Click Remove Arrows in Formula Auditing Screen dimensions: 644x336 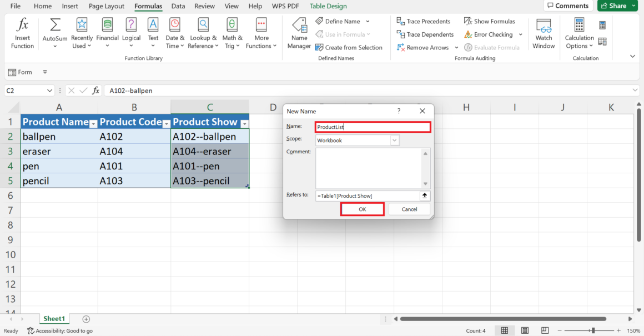(422, 48)
